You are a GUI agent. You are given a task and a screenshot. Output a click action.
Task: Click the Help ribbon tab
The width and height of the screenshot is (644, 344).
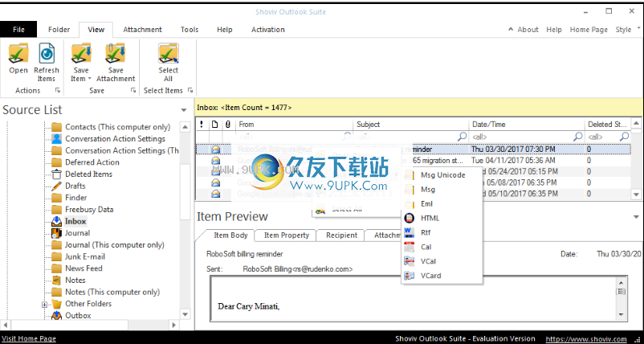(x=225, y=30)
